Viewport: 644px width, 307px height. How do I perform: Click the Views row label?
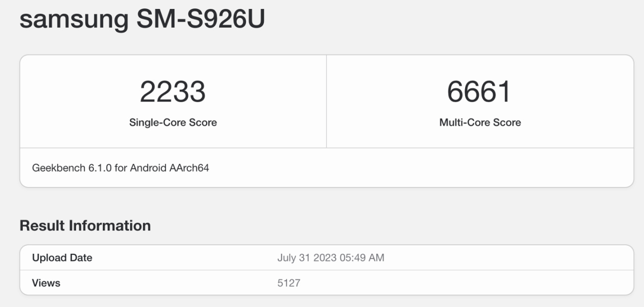pos(46,283)
